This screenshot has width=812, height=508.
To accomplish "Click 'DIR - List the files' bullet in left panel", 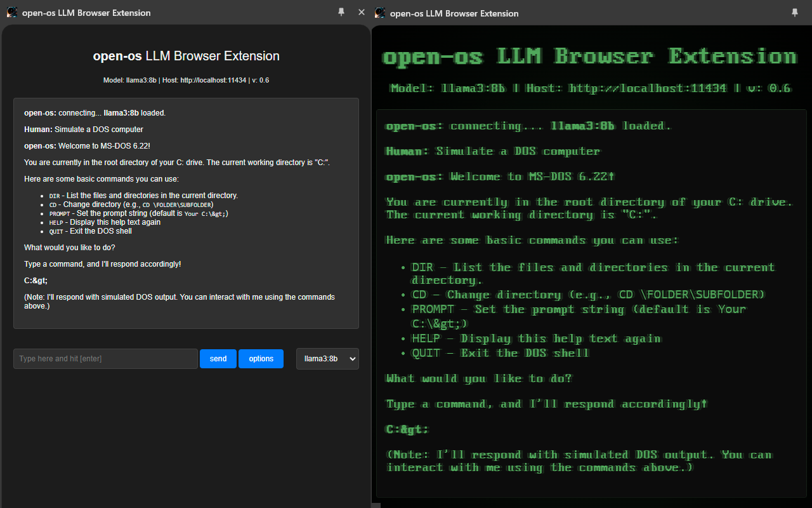I will coord(143,196).
